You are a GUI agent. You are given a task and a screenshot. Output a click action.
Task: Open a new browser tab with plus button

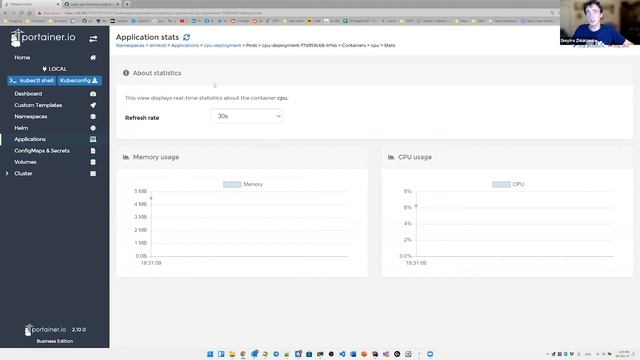pyautogui.click(x=127, y=4)
